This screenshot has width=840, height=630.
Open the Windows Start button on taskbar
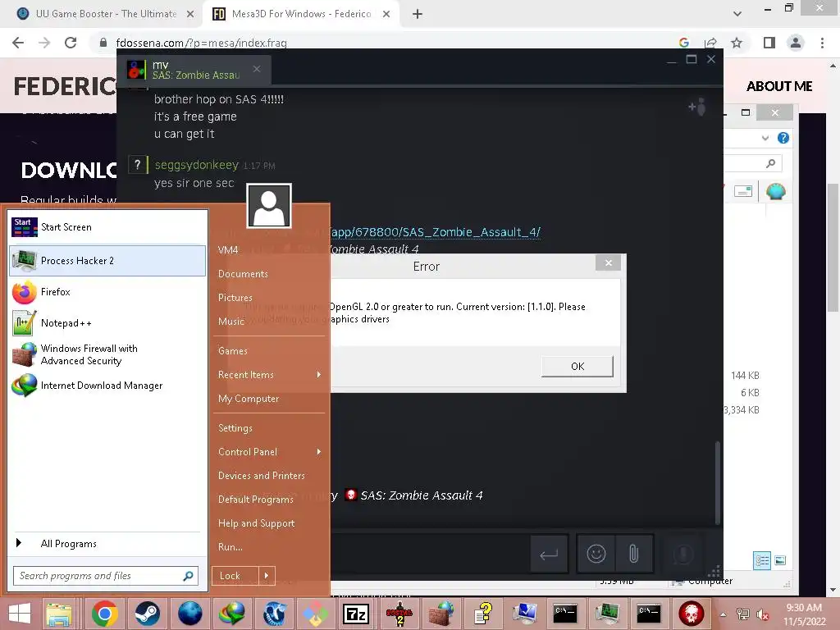tap(20, 614)
